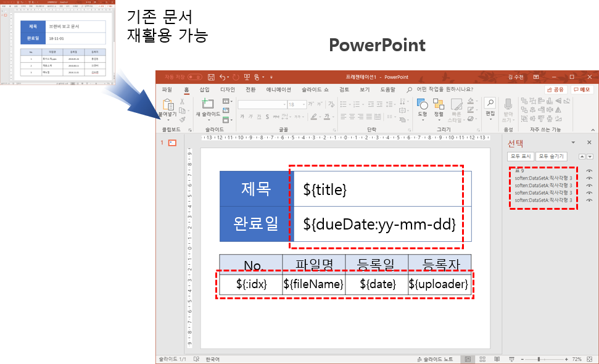The width and height of the screenshot is (599, 364).
Task: Click the Format Painter brush icon
Action: [x=182, y=120]
